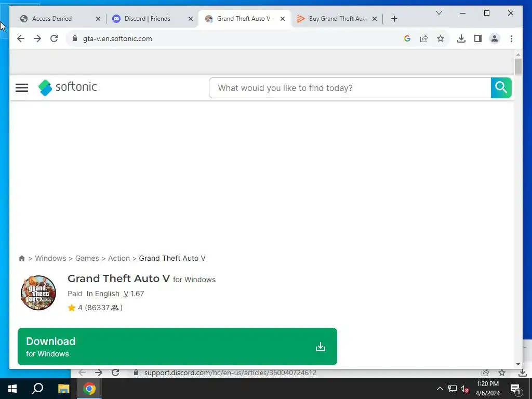Open the Softonic hamburger menu
532x399 pixels.
point(22,88)
